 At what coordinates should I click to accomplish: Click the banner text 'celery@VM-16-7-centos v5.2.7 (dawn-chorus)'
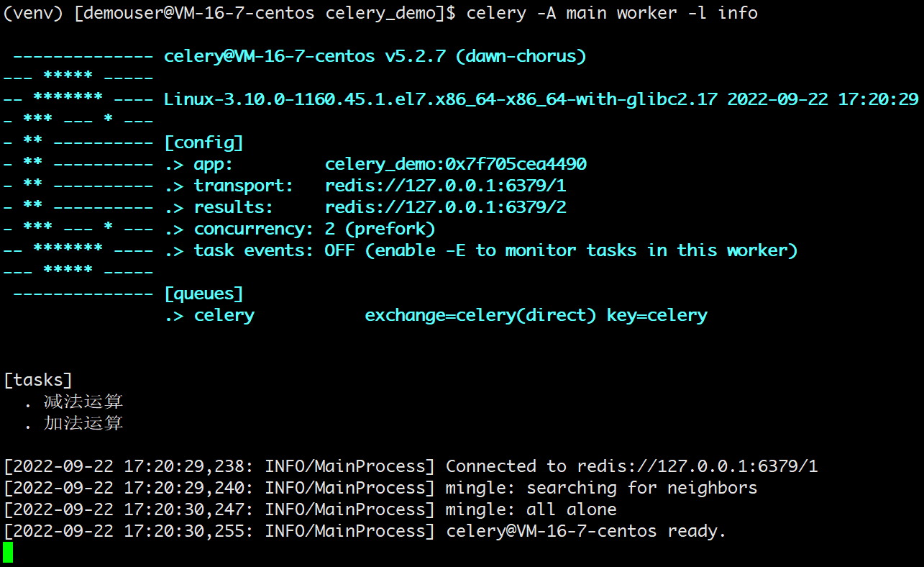tap(375, 56)
